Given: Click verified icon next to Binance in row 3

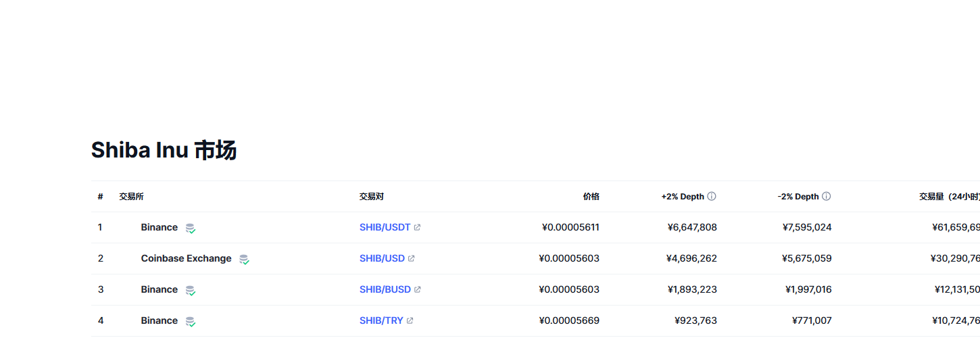Looking at the screenshot, I should (191, 291).
